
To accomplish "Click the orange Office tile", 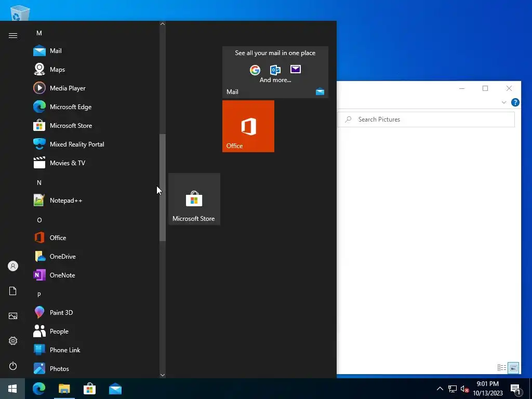I will tap(248, 126).
